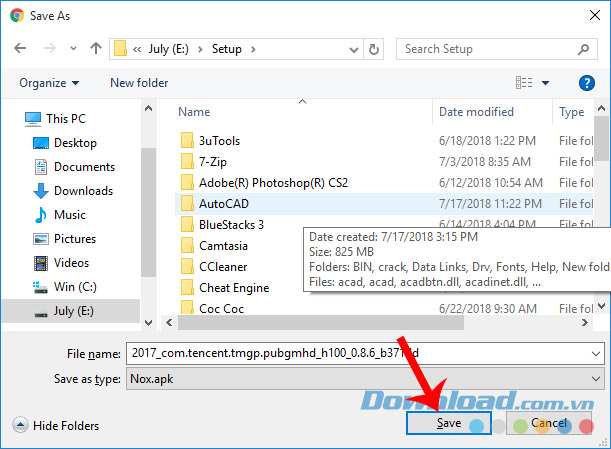Image resolution: width=611 pixels, height=449 pixels.
Task: Select the BlueStacks 3 folder
Action: (222, 225)
